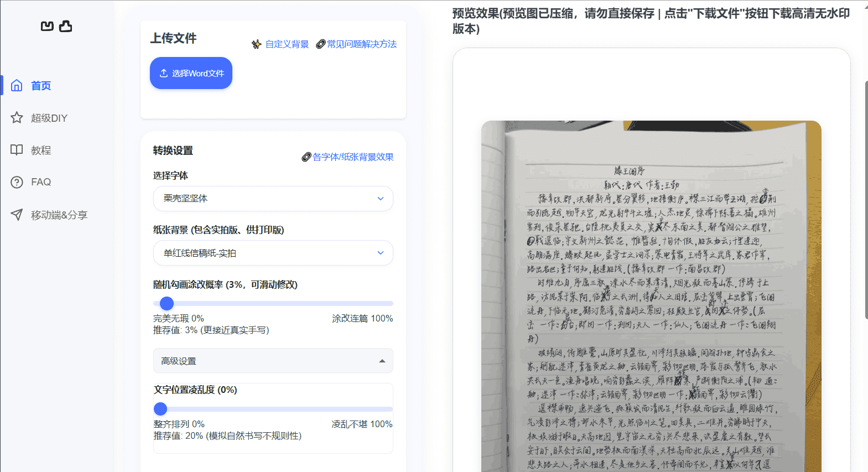Viewport: 868px width, 472px height.
Task: Click the book icon beside 教程
Action: (17, 150)
